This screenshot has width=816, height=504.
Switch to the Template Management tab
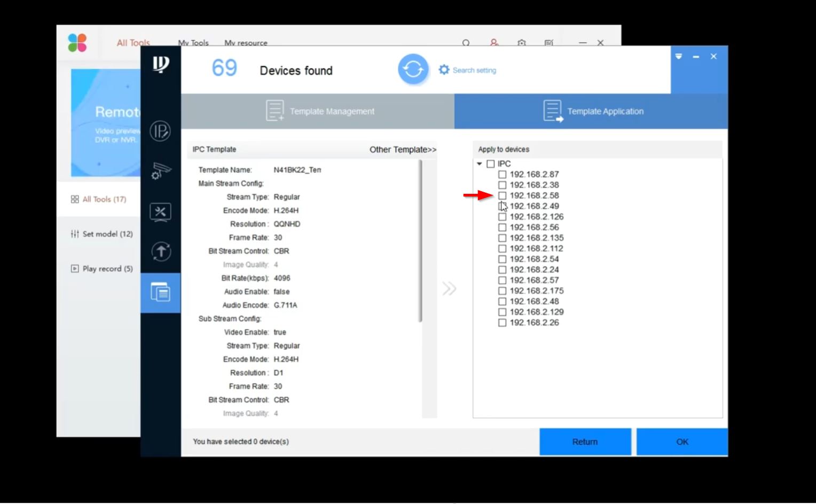click(x=318, y=111)
